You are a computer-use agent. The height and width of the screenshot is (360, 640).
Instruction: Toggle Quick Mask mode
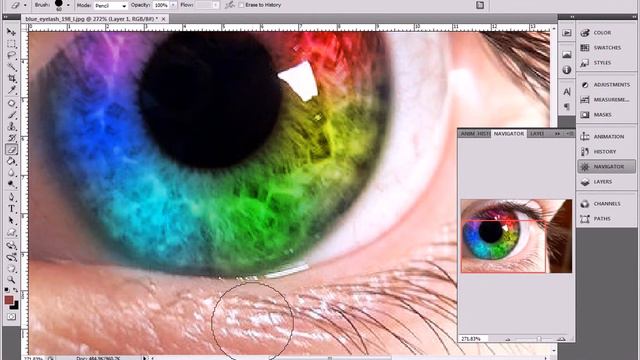(11, 316)
